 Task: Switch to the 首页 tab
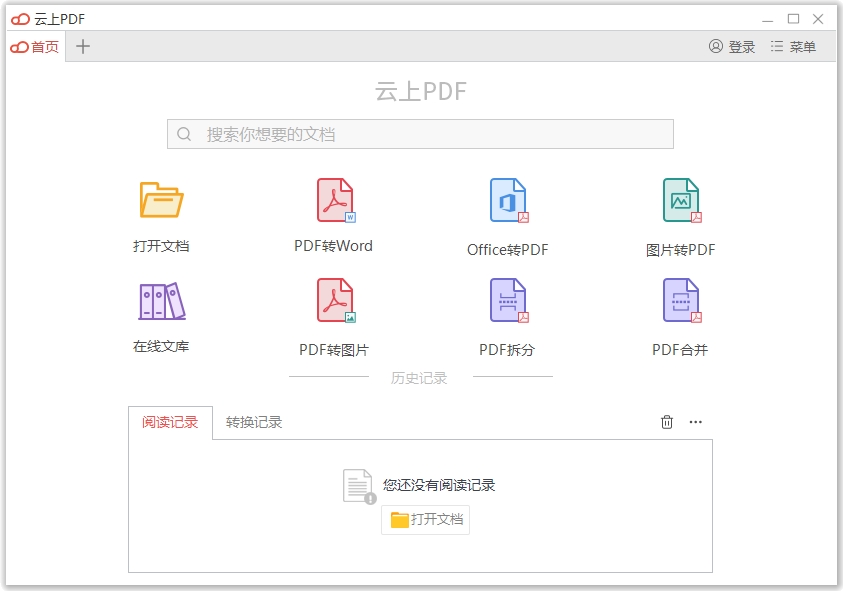[x=35, y=47]
